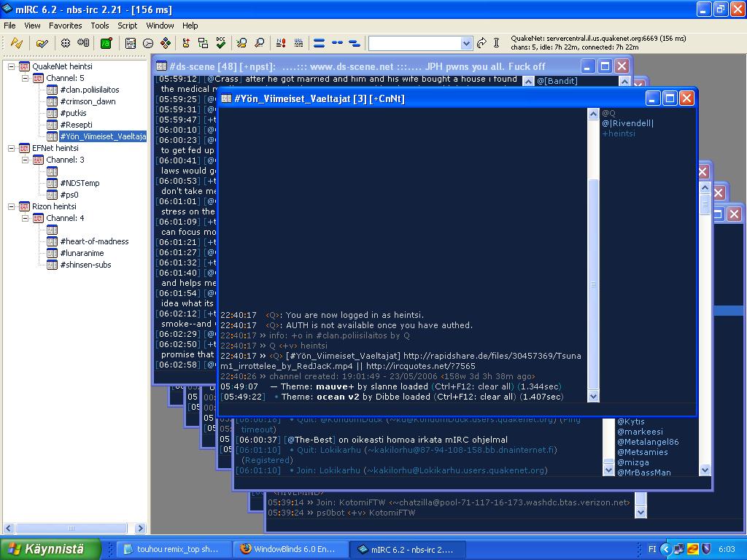Open the rapidshare.de Tsunami link in chat
Image resolution: width=747 pixels, height=560 pixels.
click(x=400, y=361)
